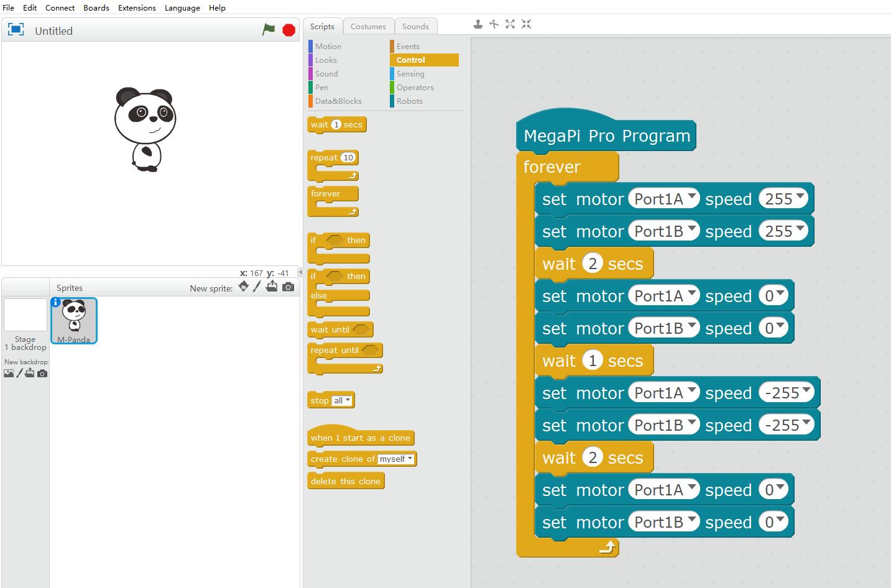Select the M-Panda sprite thumbnail

[x=74, y=320]
